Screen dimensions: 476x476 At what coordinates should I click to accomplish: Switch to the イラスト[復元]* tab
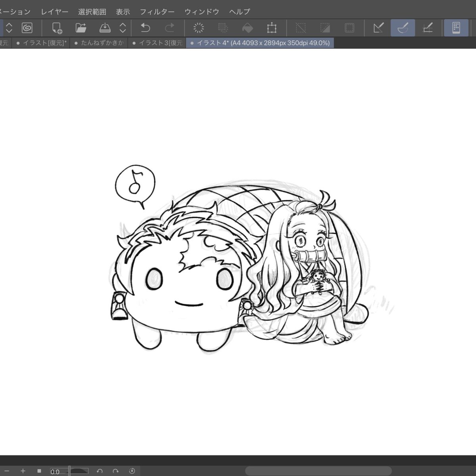[x=41, y=43]
